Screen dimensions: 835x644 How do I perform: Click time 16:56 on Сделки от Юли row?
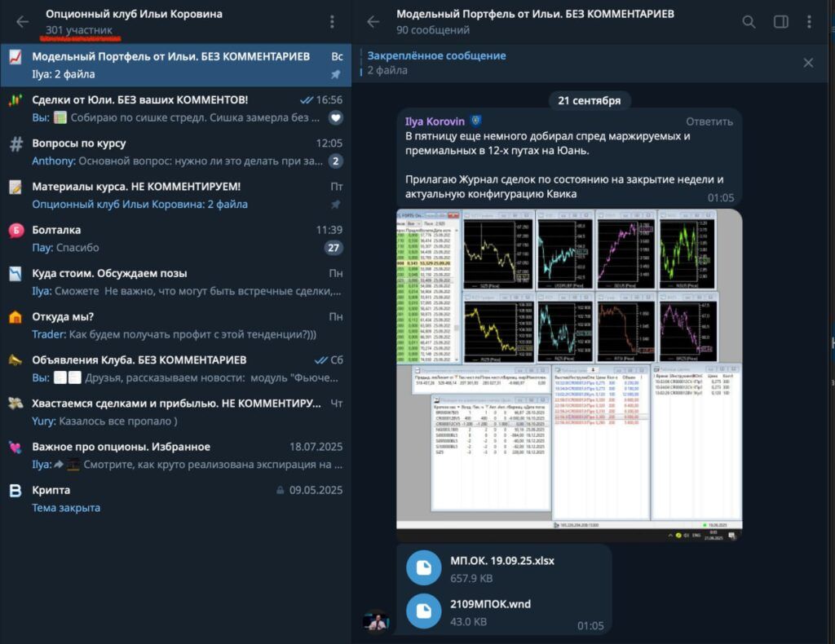tap(329, 100)
